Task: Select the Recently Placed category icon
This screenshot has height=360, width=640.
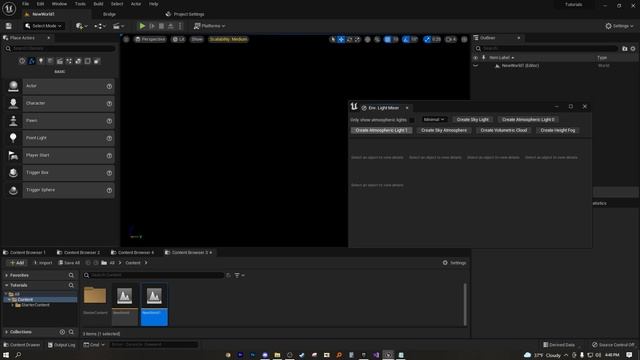Action: [x=22, y=61]
